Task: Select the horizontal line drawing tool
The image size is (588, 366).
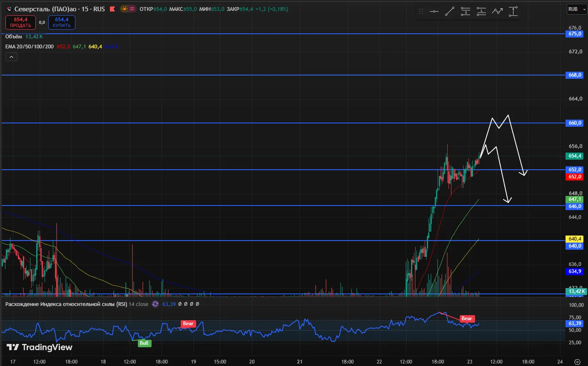Action: point(434,12)
